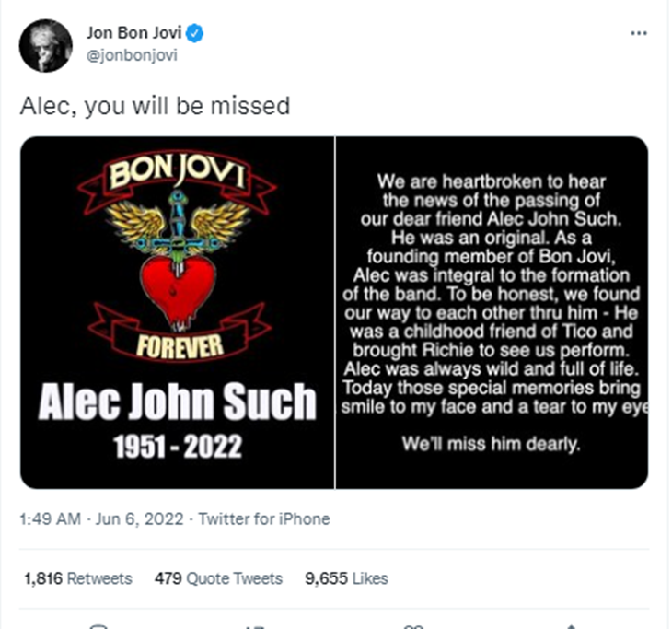View the 1,816 Retweets list
Screen dimensions: 672x629
(x=76, y=578)
